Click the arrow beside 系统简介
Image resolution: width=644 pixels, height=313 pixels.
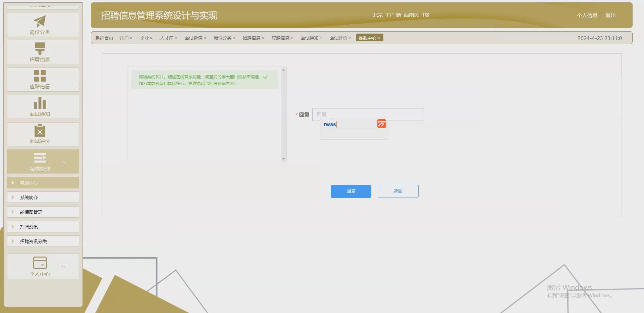pos(13,197)
